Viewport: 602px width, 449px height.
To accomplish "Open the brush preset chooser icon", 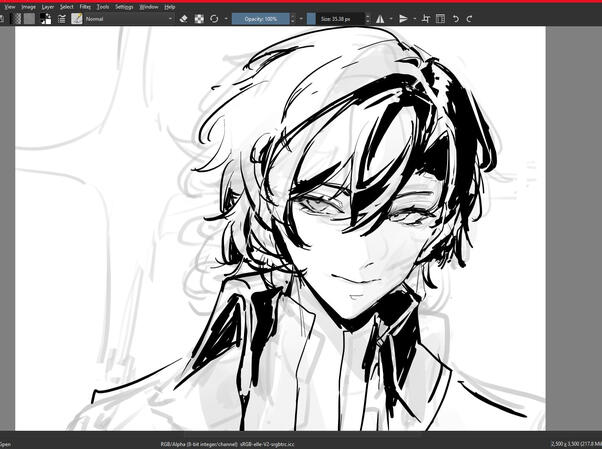I will tap(77, 18).
